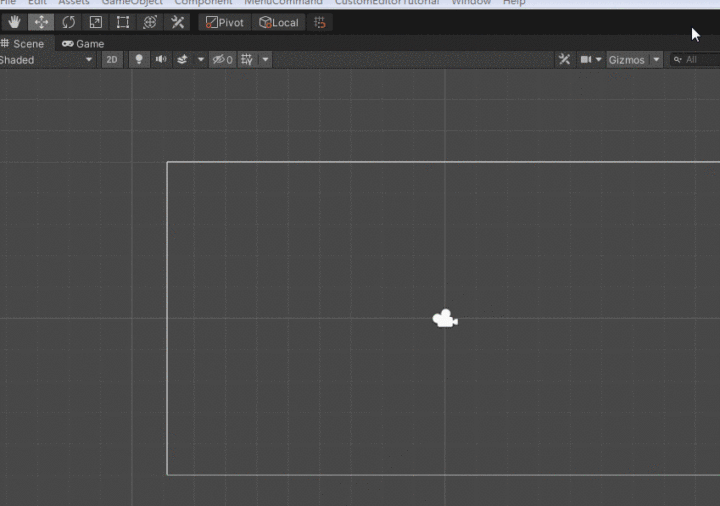The height and width of the screenshot is (506, 720).
Task: Open component editor tools in scene bar
Action: [564, 60]
